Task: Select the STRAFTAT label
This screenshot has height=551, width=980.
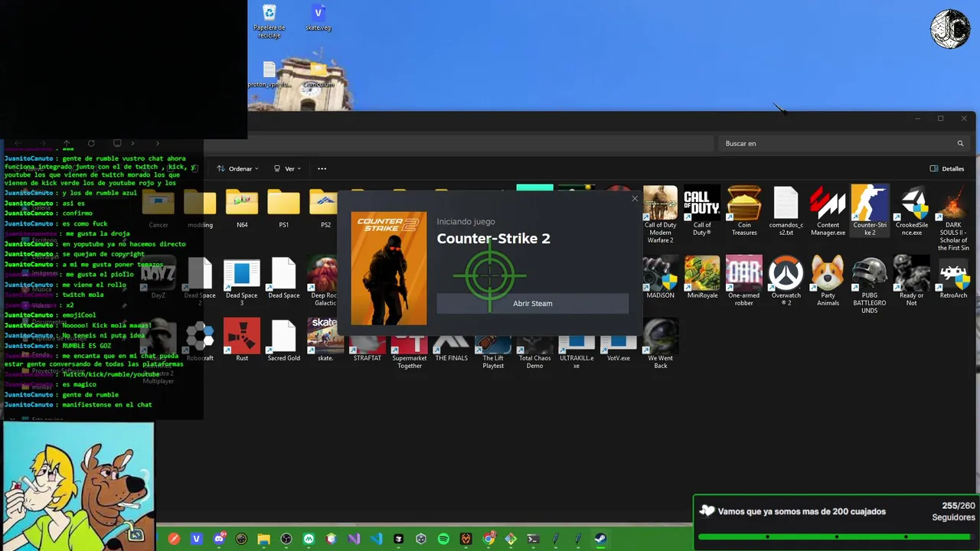Action: [367, 358]
